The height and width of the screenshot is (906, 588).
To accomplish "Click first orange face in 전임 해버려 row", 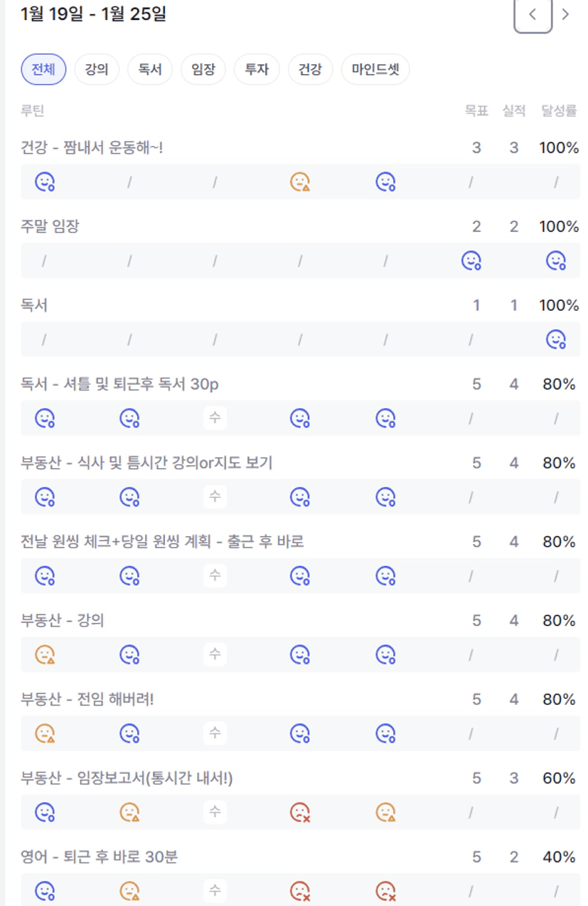I will point(45,732).
